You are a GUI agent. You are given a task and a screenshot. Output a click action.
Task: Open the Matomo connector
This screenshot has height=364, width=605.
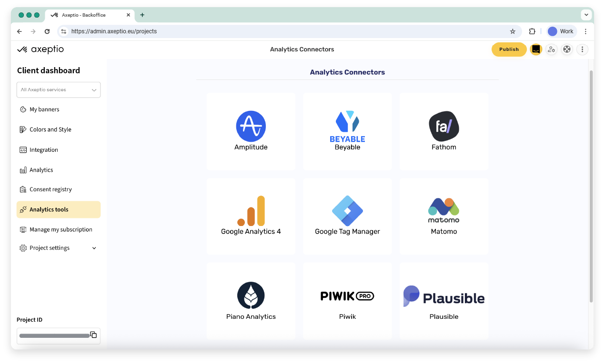pos(444,216)
